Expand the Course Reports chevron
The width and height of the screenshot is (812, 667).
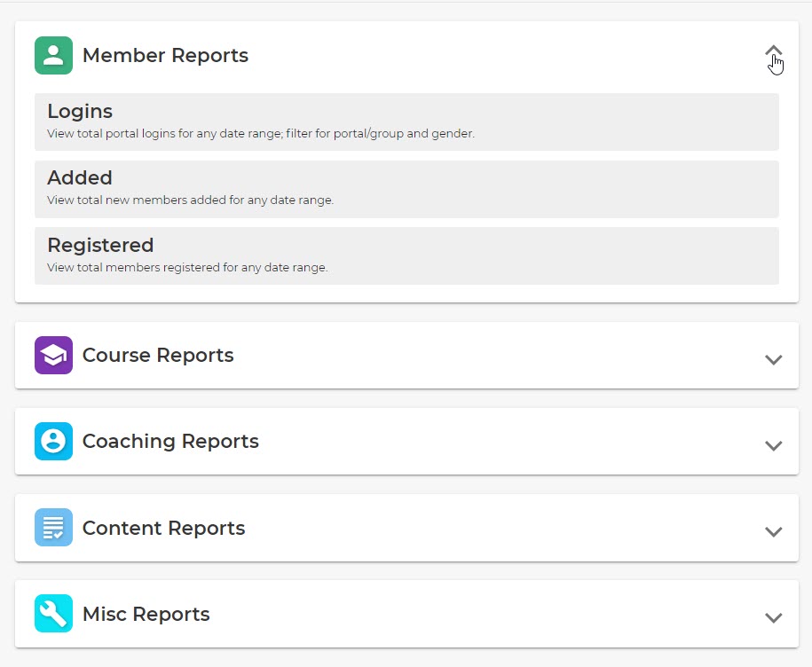tap(773, 359)
